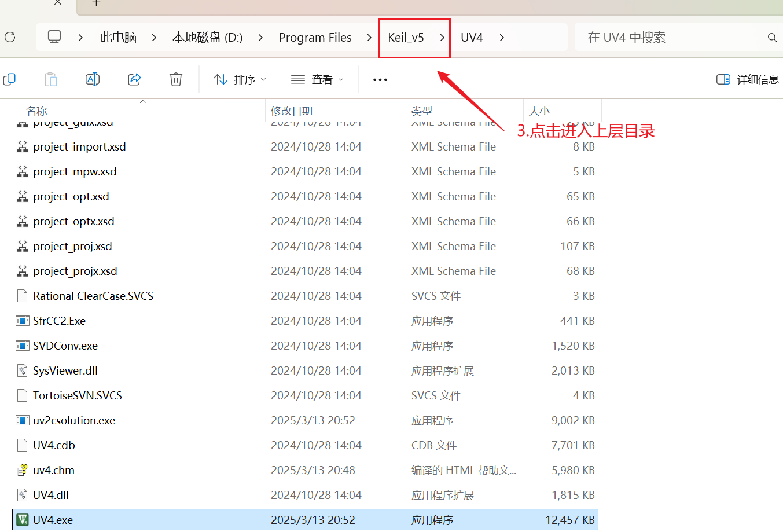Click the UV4.cdb file icon
The width and height of the screenshot is (783, 532).
click(23, 445)
